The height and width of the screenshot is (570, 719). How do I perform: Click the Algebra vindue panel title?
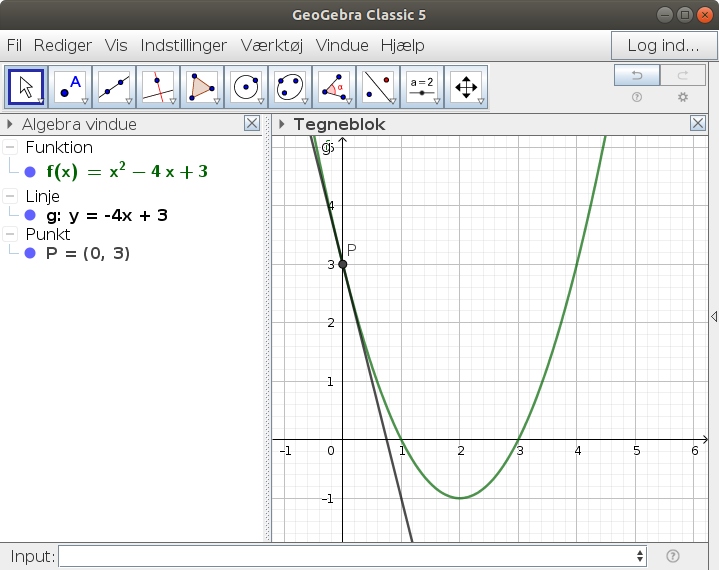point(79,124)
